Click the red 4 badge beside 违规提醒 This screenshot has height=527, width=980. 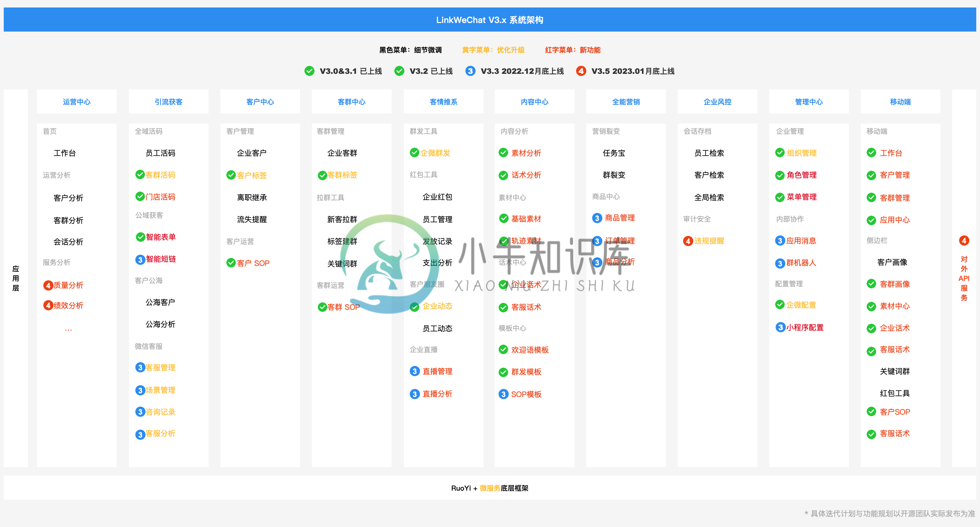pos(688,241)
